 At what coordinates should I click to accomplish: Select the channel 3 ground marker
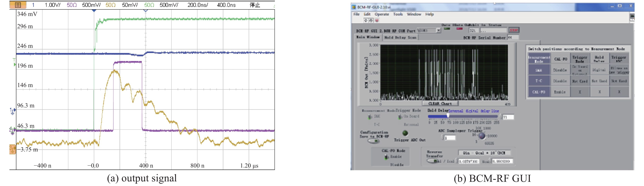(12, 149)
